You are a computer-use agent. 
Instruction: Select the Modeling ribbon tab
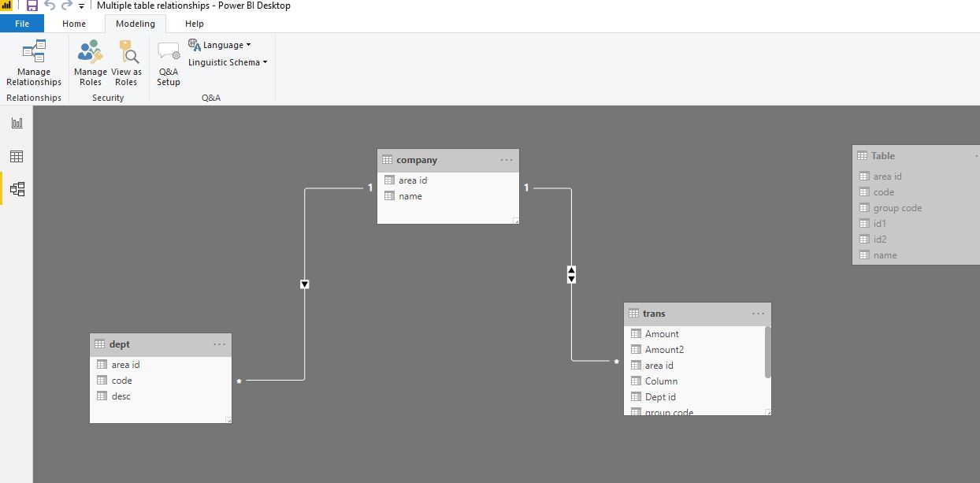coord(135,24)
